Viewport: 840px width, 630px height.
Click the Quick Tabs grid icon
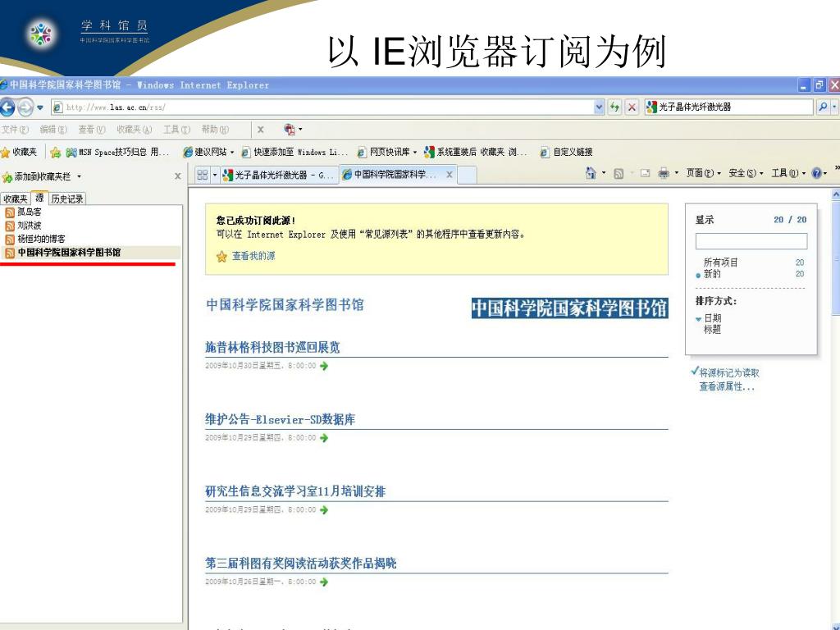pos(202,175)
